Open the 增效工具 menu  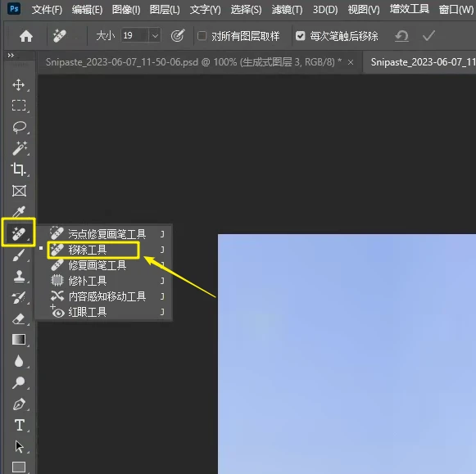[x=410, y=9]
